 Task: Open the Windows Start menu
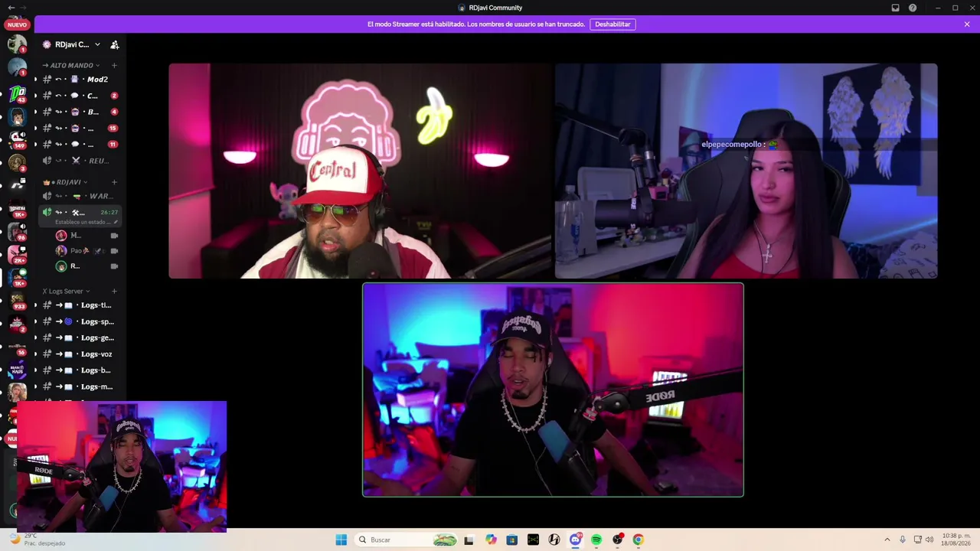[341, 540]
